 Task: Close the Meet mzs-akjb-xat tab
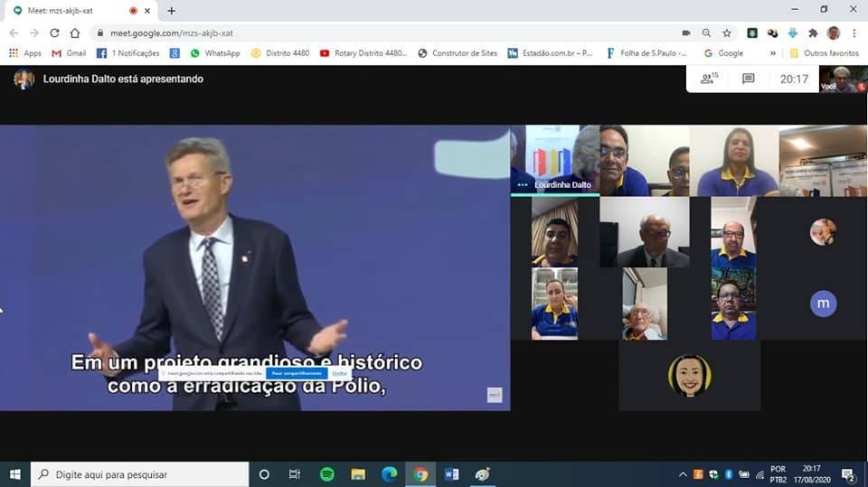(147, 11)
